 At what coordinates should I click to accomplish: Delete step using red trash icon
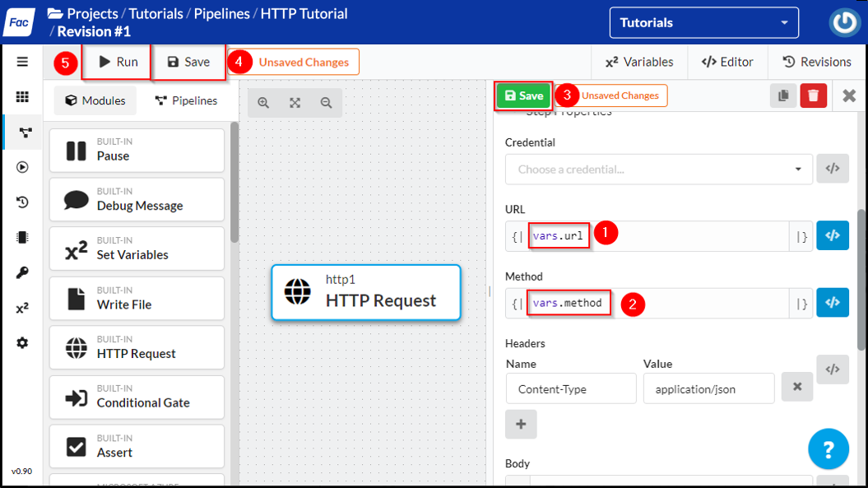813,95
